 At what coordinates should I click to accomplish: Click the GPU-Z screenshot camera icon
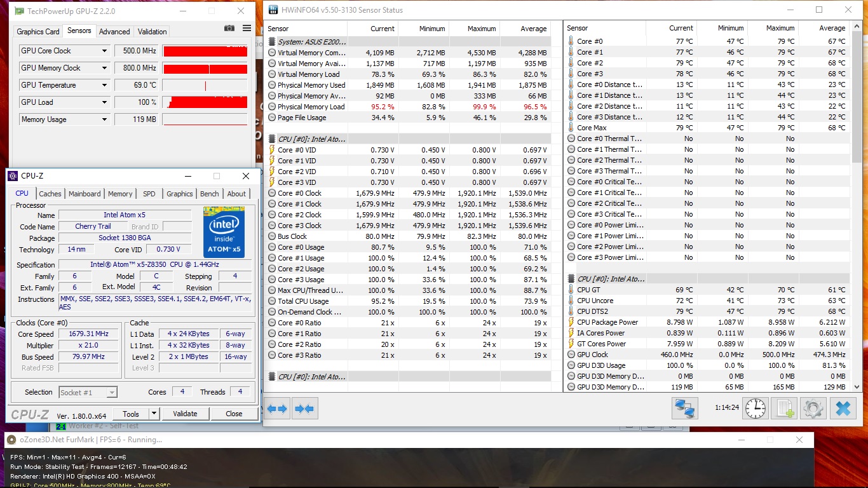pos(229,29)
